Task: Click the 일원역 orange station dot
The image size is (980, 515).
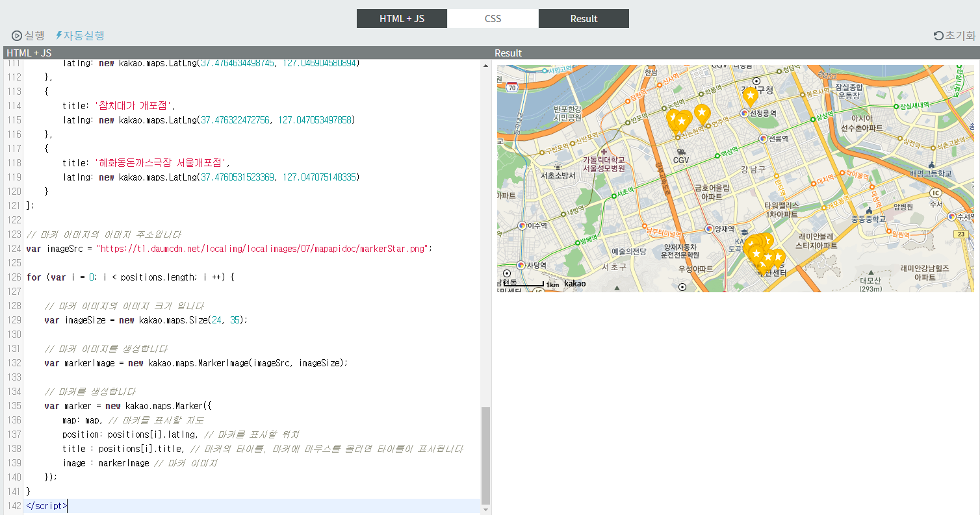Action: [x=889, y=231]
